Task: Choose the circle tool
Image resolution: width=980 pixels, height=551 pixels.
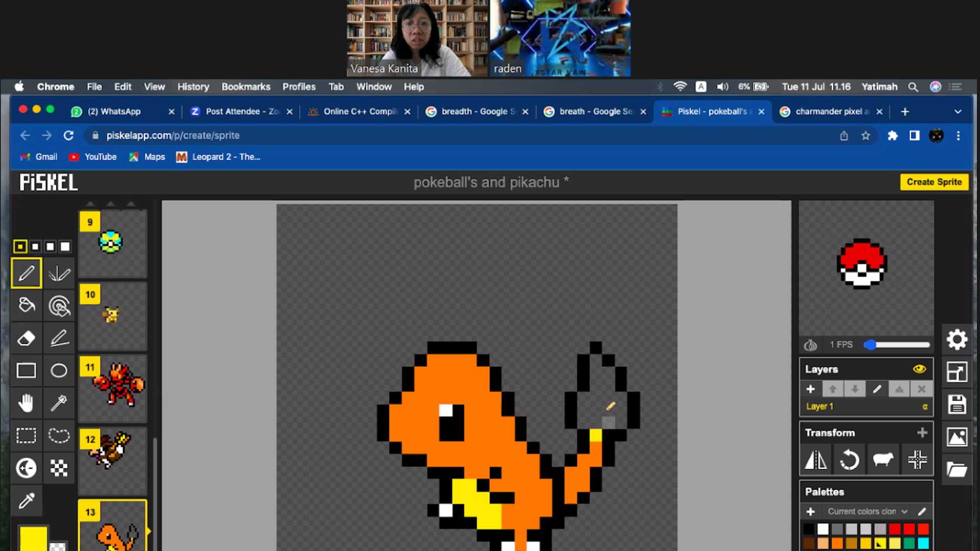Action: [x=59, y=371]
